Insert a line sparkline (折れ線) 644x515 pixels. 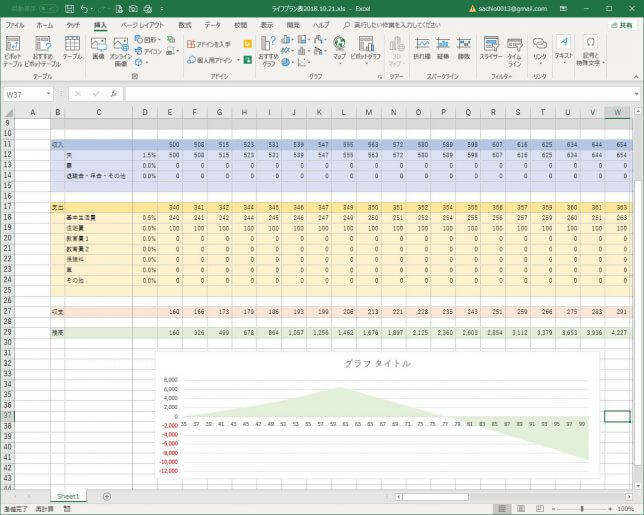pyautogui.click(x=422, y=48)
